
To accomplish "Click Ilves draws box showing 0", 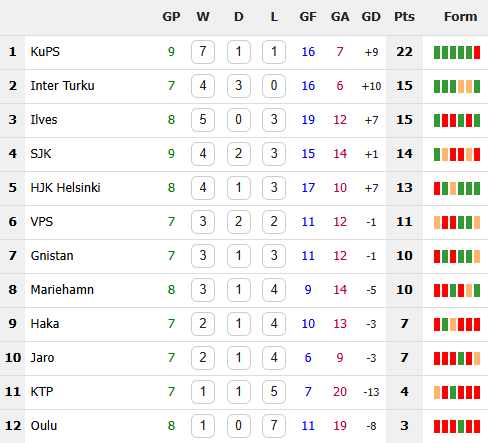I will point(238,120).
